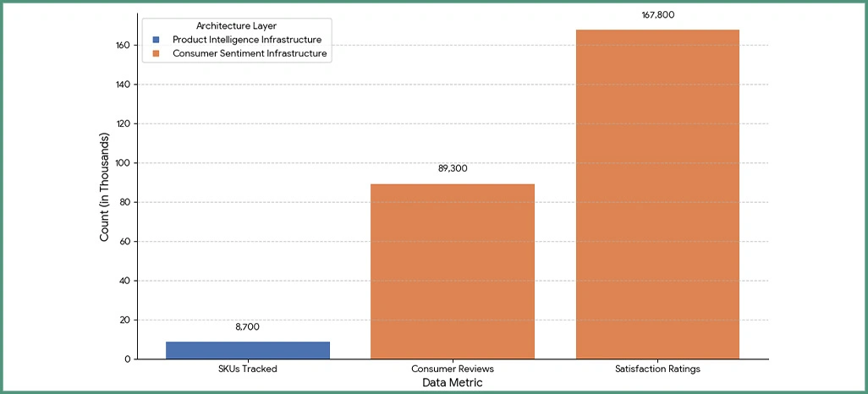Click the 89,300 value label
The height and width of the screenshot is (394, 868).
[453, 168]
